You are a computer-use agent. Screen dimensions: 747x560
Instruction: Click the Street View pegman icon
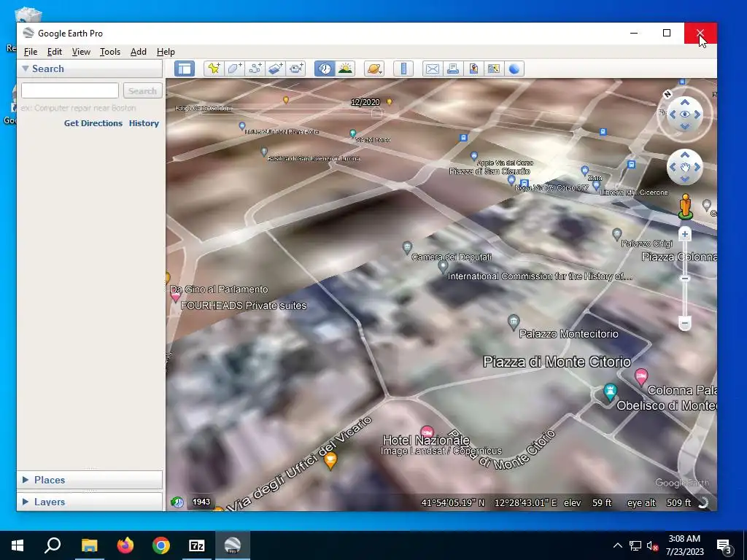pos(686,206)
